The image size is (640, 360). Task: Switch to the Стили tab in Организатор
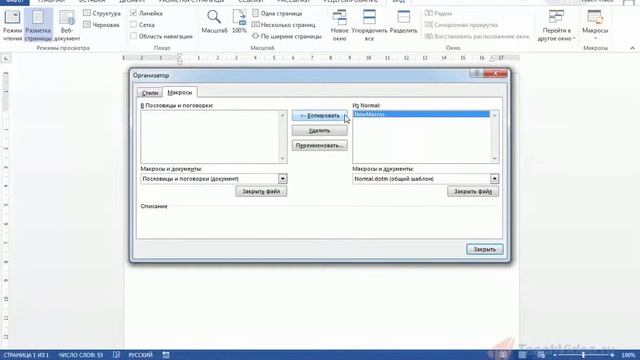pyautogui.click(x=150, y=93)
